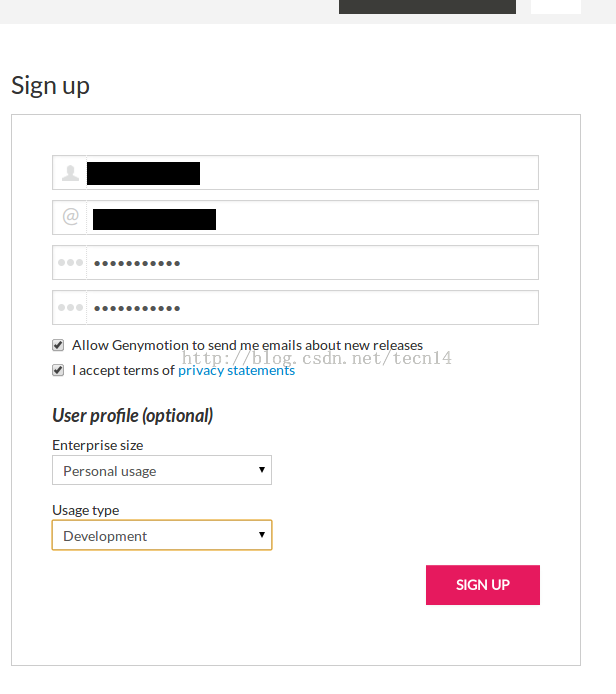Click the Enterprise size dropdown arrow
Screen dimensions: 616x694
click(x=262, y=470)
